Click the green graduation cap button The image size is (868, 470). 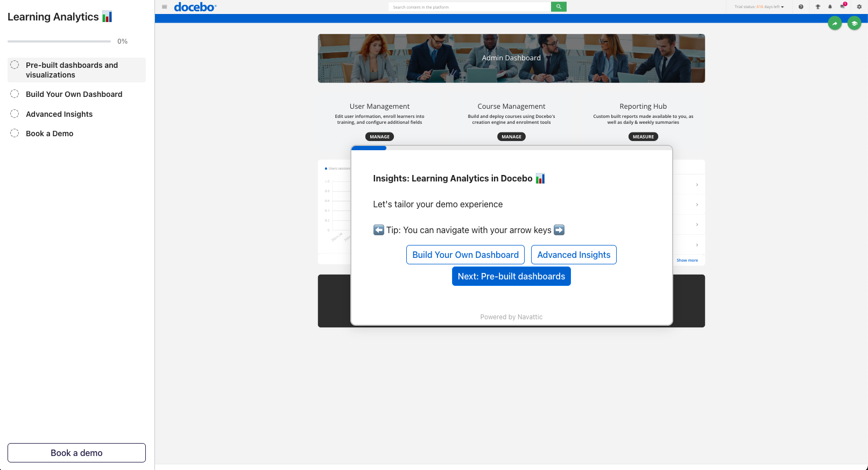pyautogui.click(x=854, y=23)
